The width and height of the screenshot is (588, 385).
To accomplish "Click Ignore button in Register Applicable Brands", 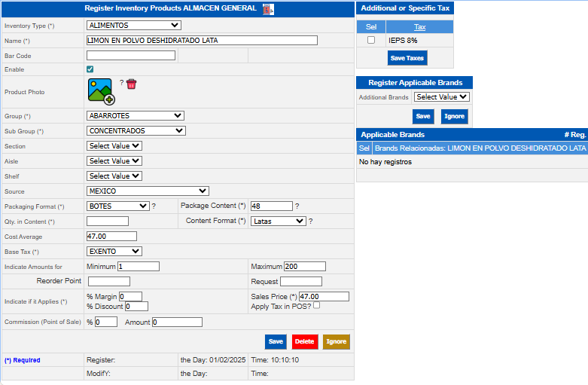I will coord(454,117).
